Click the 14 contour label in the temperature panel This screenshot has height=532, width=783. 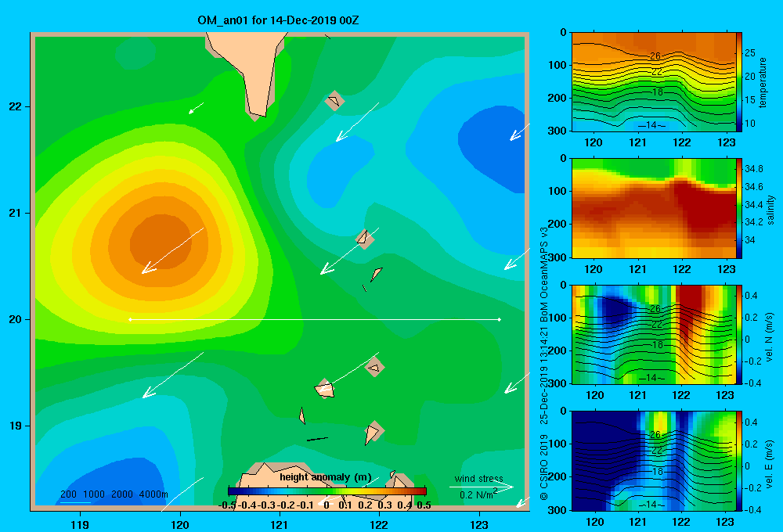coord(651,124)
